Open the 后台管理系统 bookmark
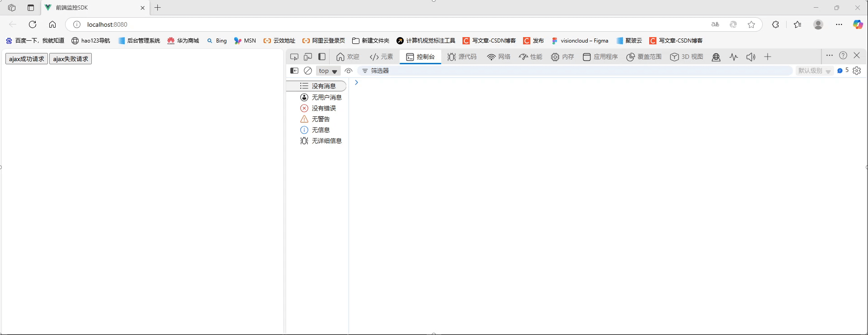The height and width of the screenshot is (335, 868). [x=139, y=41]
